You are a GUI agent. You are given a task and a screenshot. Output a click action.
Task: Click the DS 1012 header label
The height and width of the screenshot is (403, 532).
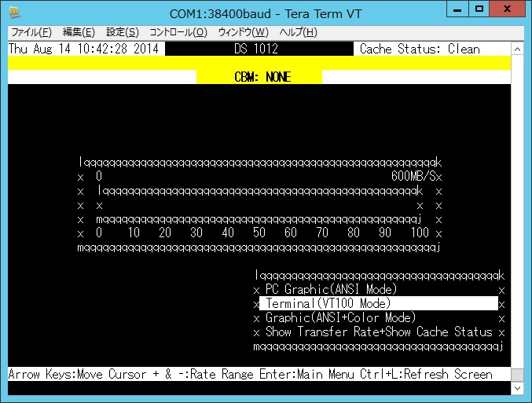pos(255,49)
